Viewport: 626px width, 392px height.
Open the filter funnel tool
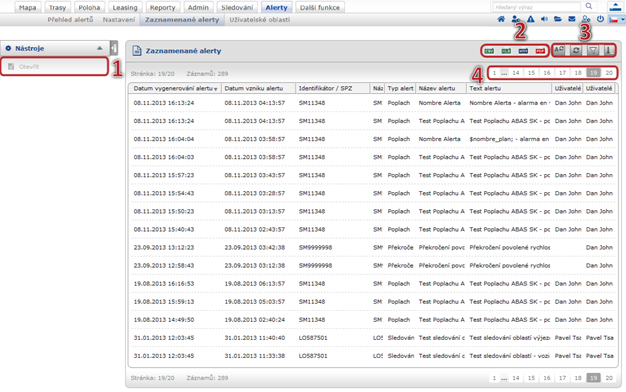tap(593, 50)
